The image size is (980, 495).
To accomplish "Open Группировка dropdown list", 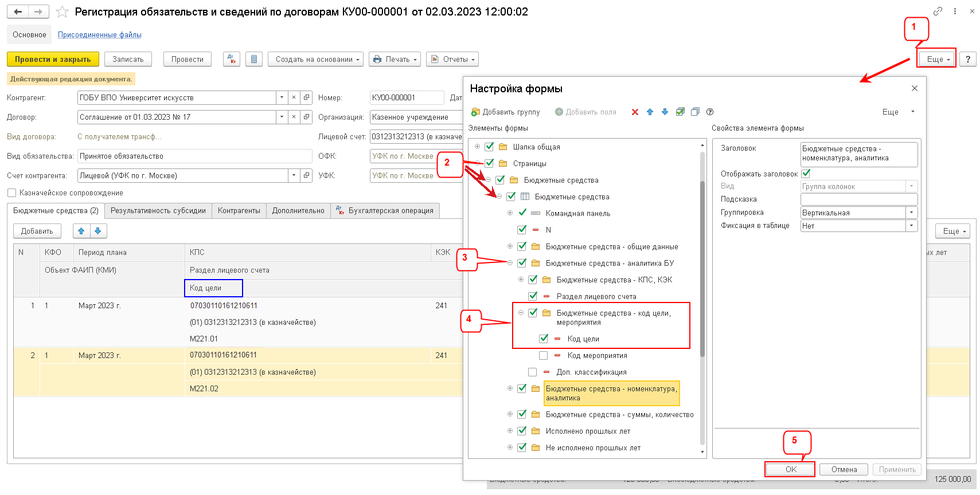I will [x=911, y=213].
